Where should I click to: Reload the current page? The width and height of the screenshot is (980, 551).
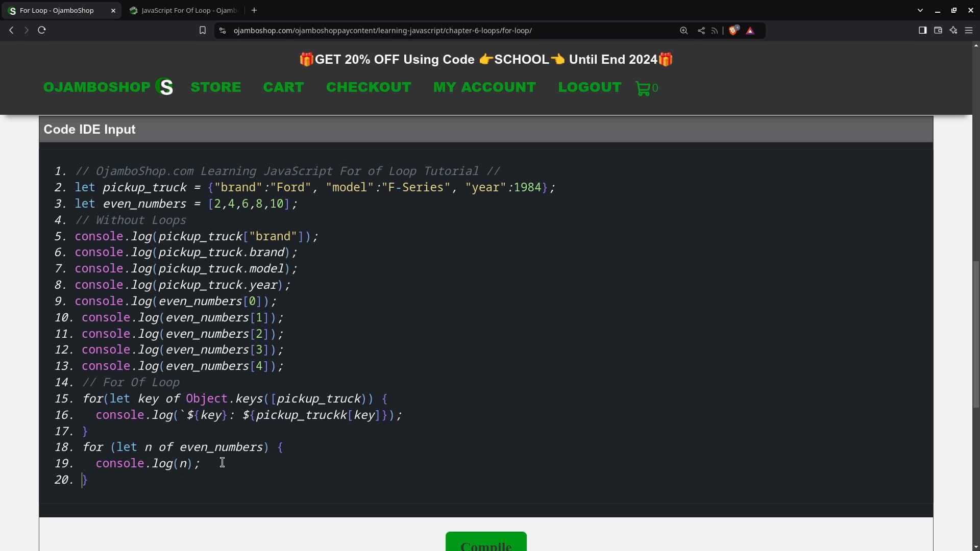[42, 30]
